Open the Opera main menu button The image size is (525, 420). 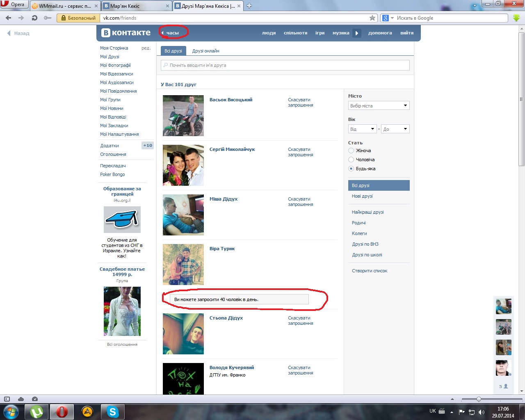click(14, 5)
